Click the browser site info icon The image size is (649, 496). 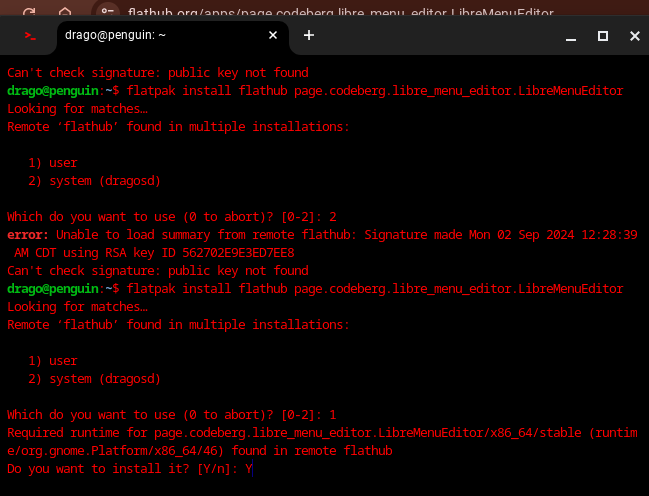[x=108, y=12]
